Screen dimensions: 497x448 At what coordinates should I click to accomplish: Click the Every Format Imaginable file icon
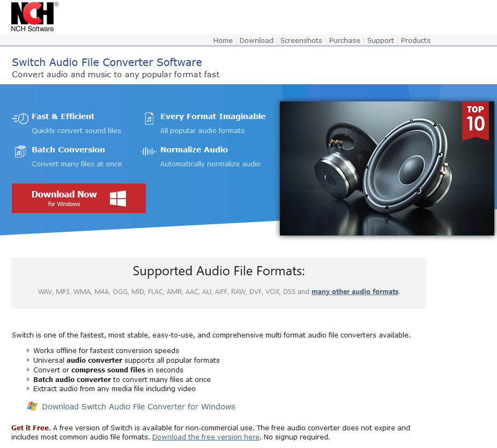coord(149,119)
